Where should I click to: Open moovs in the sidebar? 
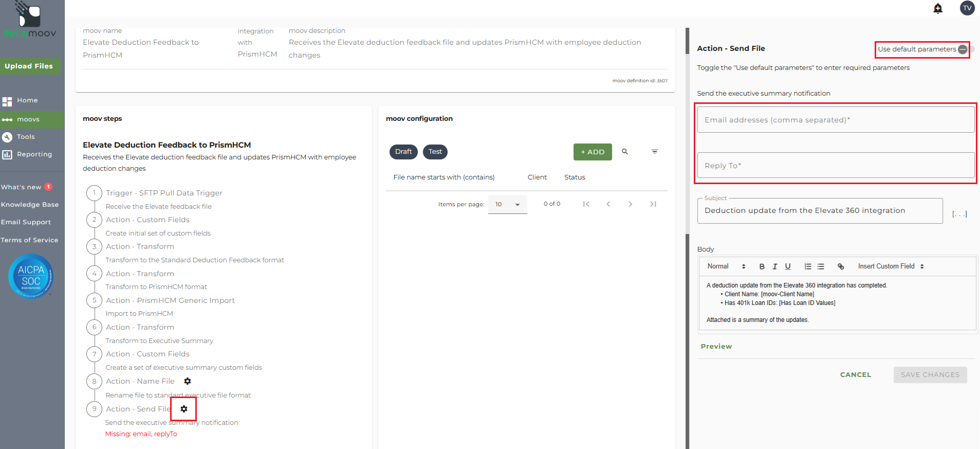coord(32,119)
